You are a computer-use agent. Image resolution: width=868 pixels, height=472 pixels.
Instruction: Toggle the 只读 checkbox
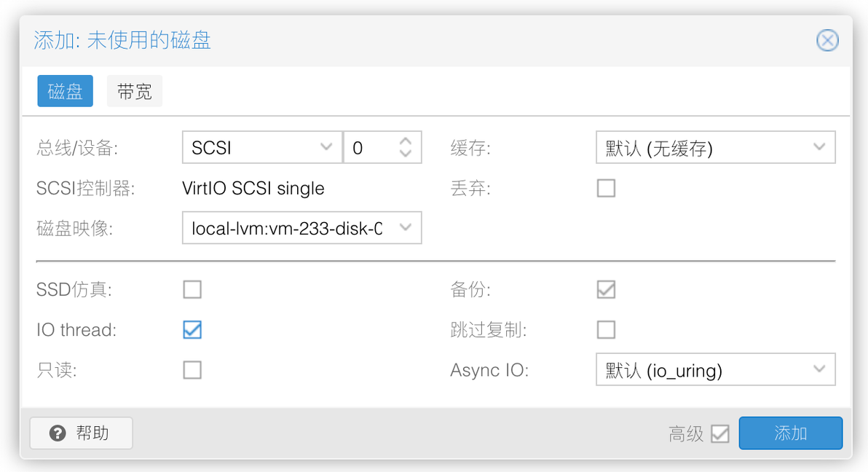pyautogui.click(x=192, y=370)
